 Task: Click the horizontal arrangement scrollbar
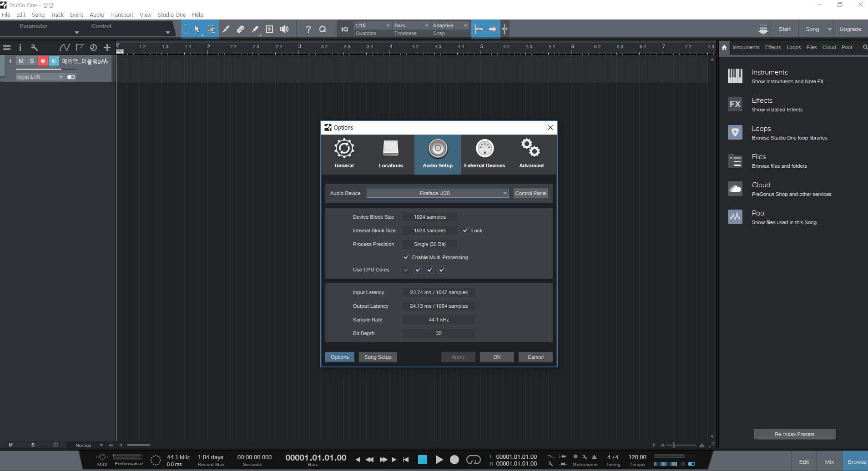coord(139,445)
